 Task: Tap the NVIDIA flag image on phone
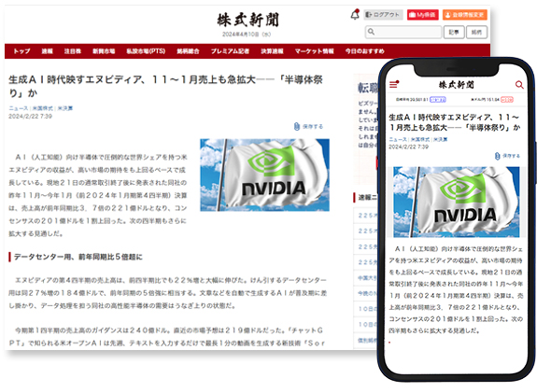coord(456,202)
